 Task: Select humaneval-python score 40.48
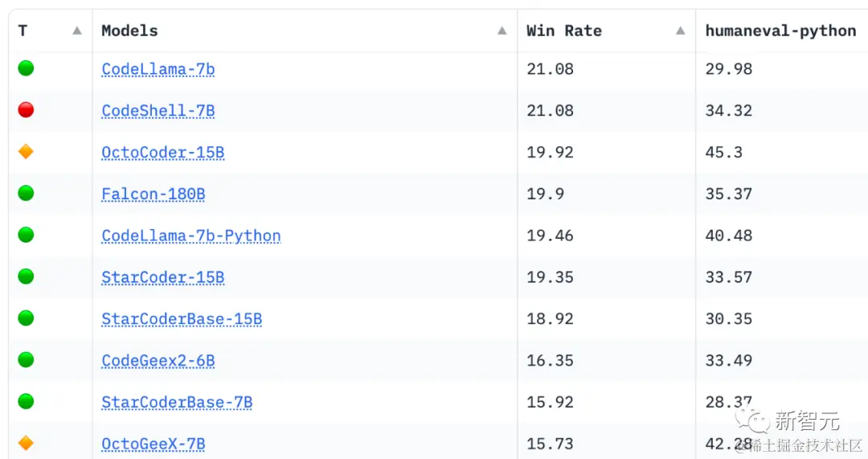click(729, 236)
